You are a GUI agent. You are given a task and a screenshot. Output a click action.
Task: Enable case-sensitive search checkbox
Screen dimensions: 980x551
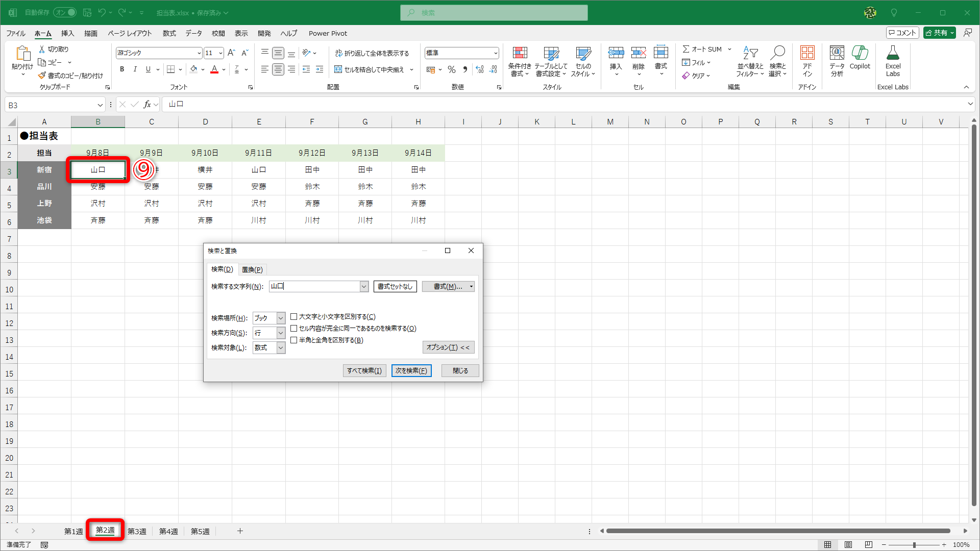tap(294, 317)
